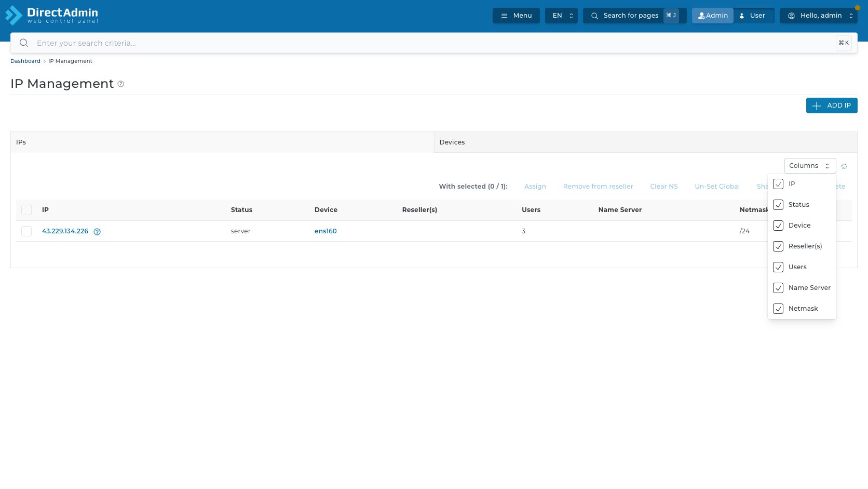Open IP address 43.229.134.226 link
This screenshot has width=868, height=489.
pyautogui.click(x=65, y=231)
